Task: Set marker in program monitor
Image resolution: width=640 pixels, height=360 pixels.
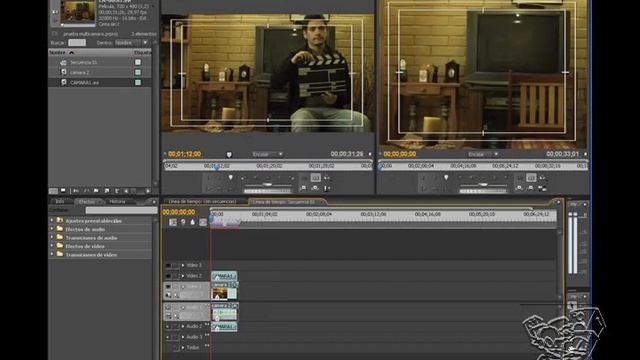Action: click(446, 178)
